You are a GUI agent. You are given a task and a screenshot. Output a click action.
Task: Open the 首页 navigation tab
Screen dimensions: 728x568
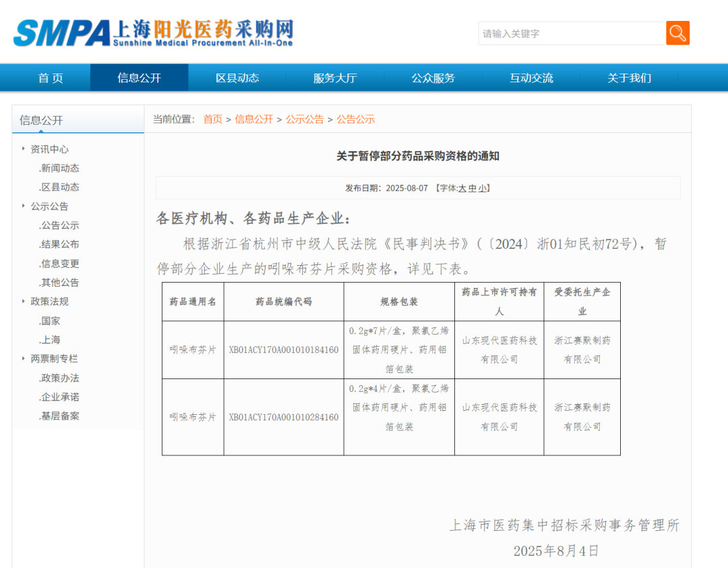pyautogui.click(x=50, y=78)
